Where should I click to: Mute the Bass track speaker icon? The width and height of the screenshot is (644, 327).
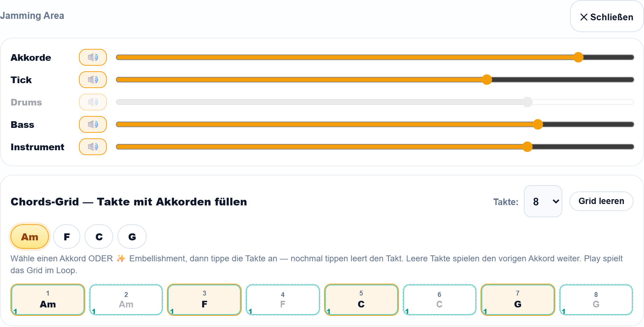pyautogui.click(x=93, y=124)
